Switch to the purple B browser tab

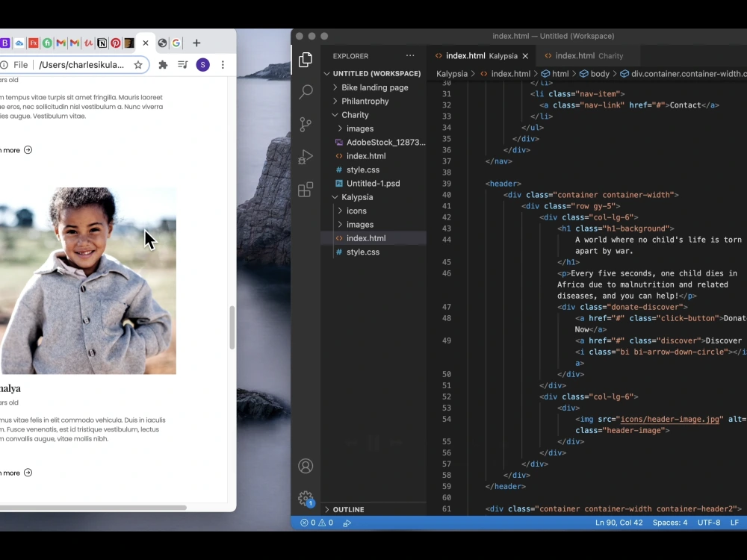(4, 43)
